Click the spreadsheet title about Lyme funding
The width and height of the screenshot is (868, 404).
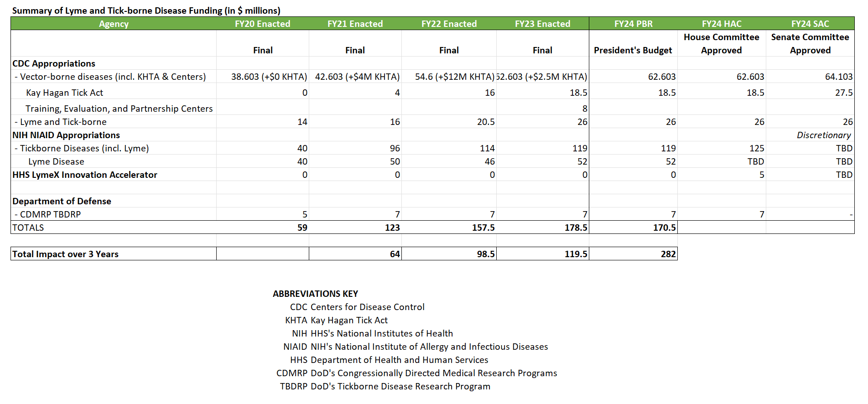pos(146,10)
